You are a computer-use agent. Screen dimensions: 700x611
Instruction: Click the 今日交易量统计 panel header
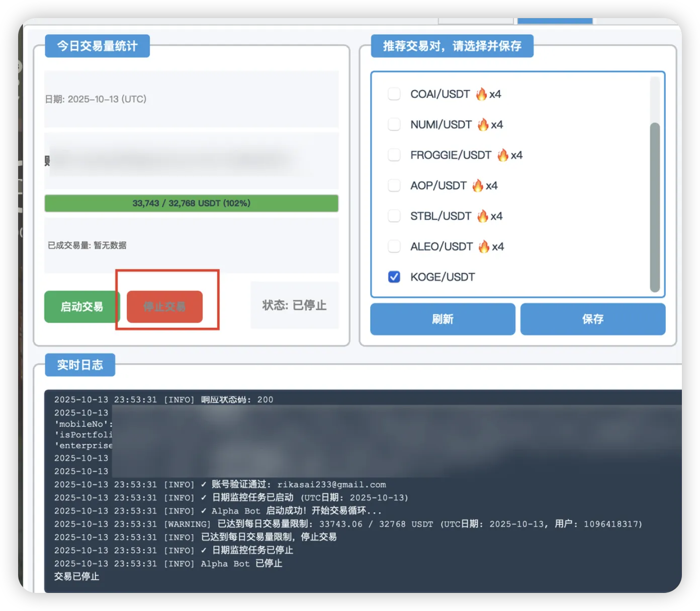click(x=97, y=46)
